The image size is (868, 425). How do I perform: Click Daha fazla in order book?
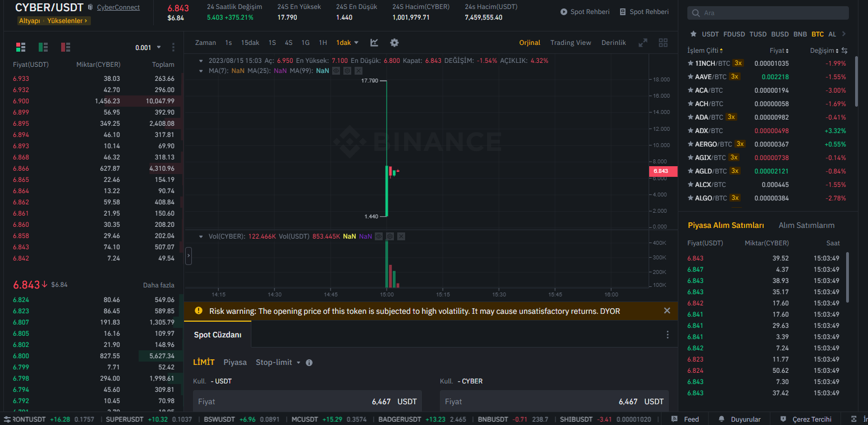coord(159,285)
